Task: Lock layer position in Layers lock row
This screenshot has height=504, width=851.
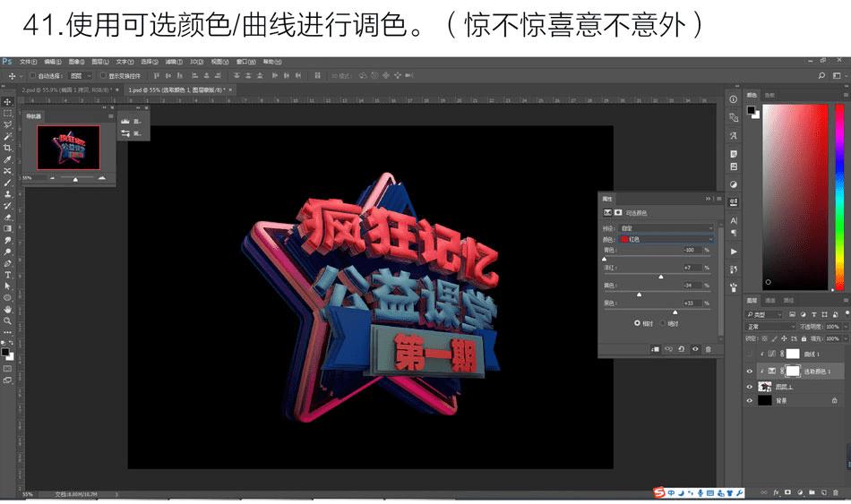Action: [784, 338]
